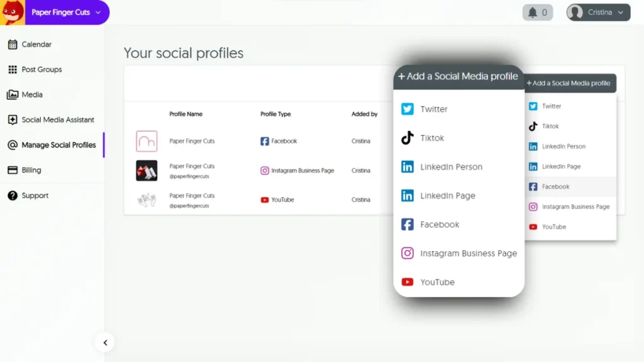This screenshot has width=644, height=362.
Task: Open Social Media Assistant
Action: pyautogui.click(x=58, y=120)
